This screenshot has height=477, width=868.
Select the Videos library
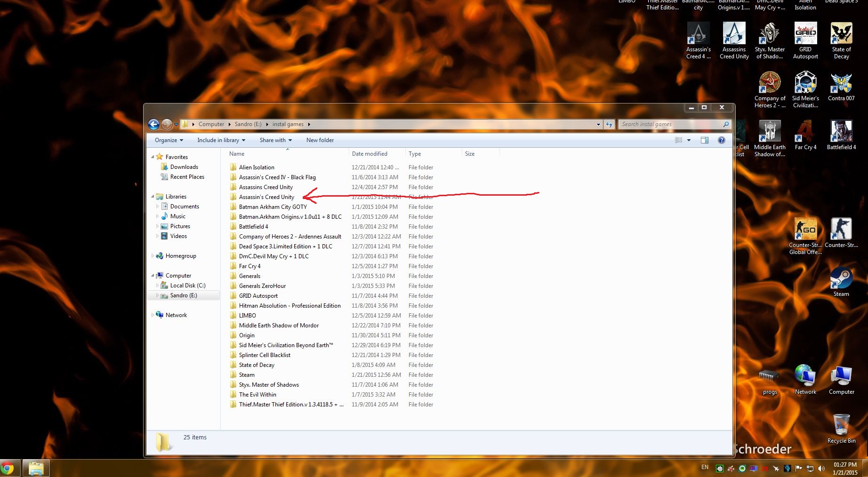[x=178, y=236]
